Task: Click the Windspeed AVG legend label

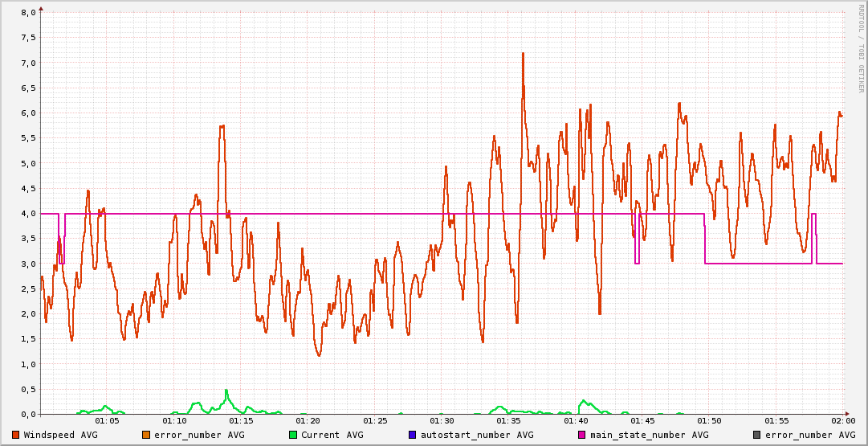Action: click(60, 435)
